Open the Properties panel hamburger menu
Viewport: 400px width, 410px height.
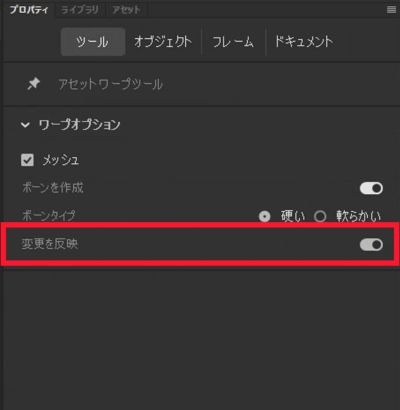pos(391,10)
